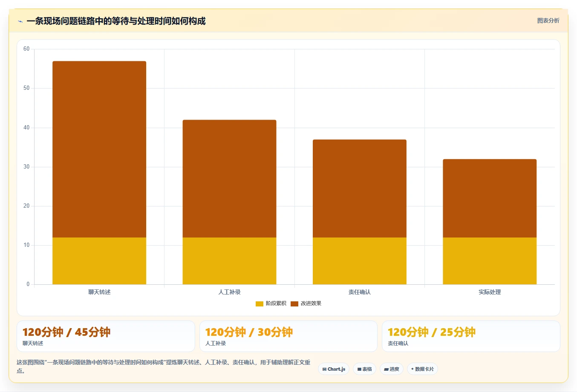Viewport: 577px width, 392px height.
Task: Click the 阶段累积 legend label
Action: pos(276,303)
